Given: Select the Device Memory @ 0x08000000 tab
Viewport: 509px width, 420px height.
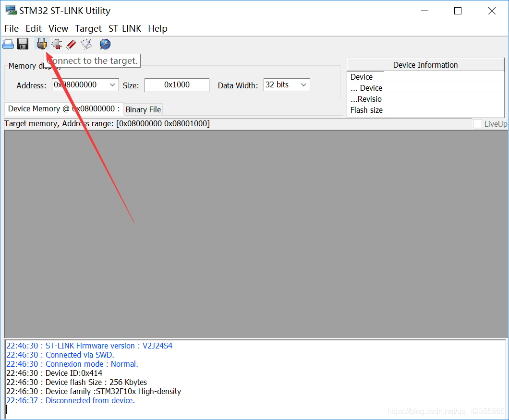Looking at the screenshot, I should tap(64, 109).
